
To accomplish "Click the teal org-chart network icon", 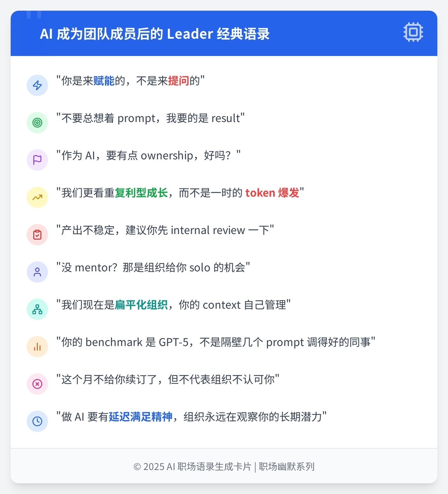I will (x=37, y=309).
